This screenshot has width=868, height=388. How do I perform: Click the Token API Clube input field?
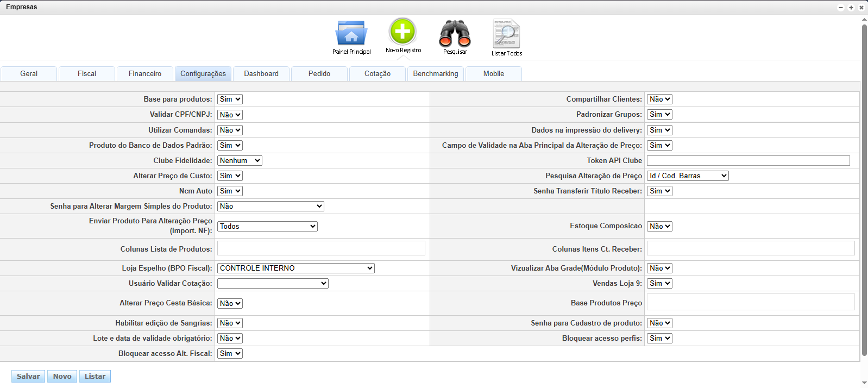[748, 161]
